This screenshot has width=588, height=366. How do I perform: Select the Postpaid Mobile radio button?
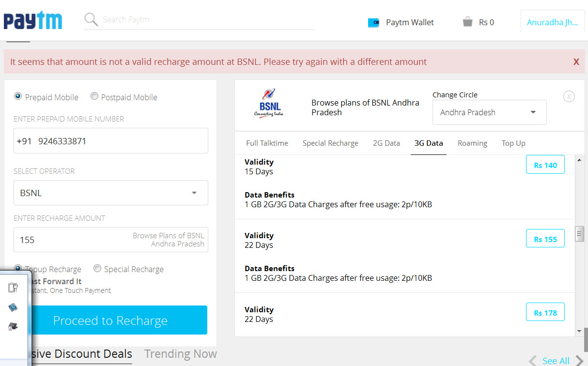pyautogui.click(x=94, y=96)
